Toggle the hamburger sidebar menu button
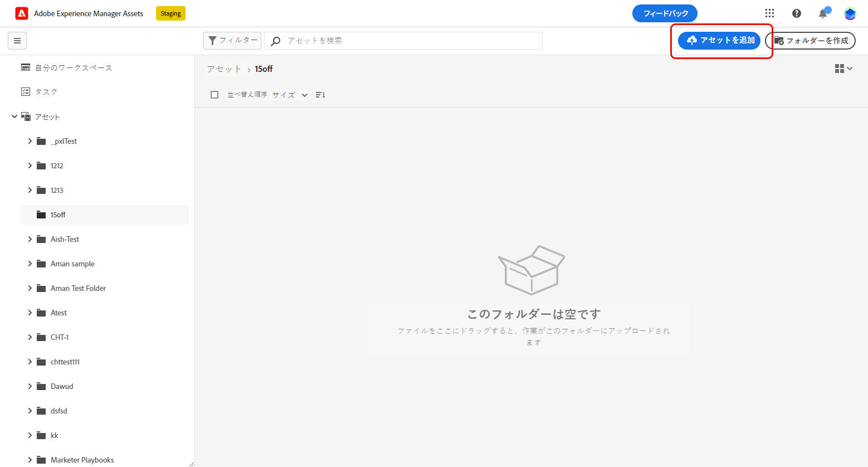The image size is (868, 467). click(17, 41)
